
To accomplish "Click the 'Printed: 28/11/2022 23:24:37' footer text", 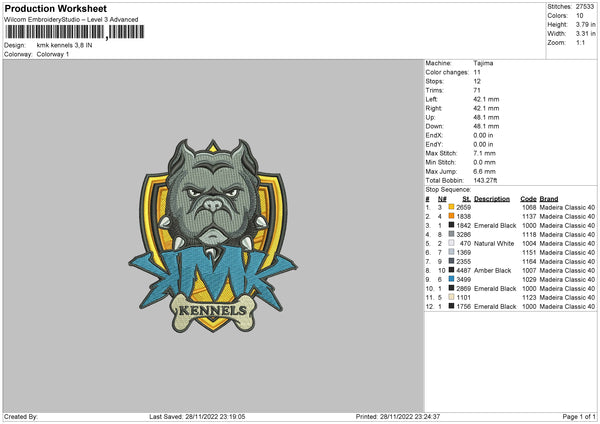I will (398, 417).
